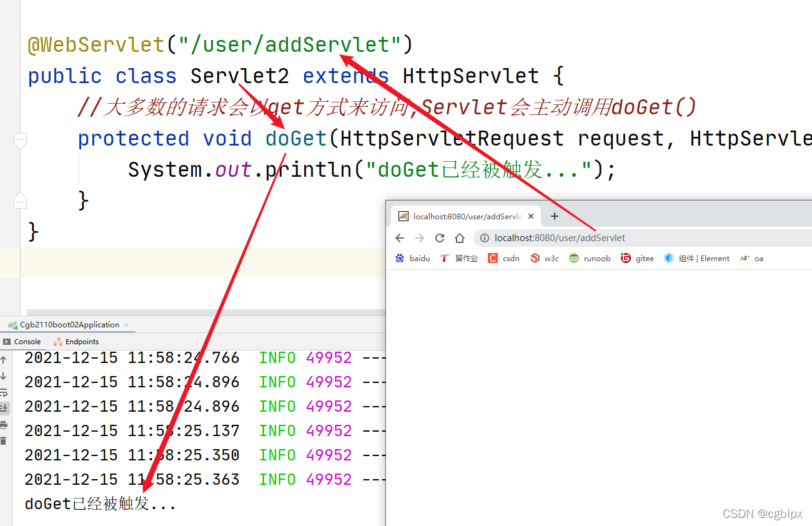Click the class name Servlet2

point(240,76)
